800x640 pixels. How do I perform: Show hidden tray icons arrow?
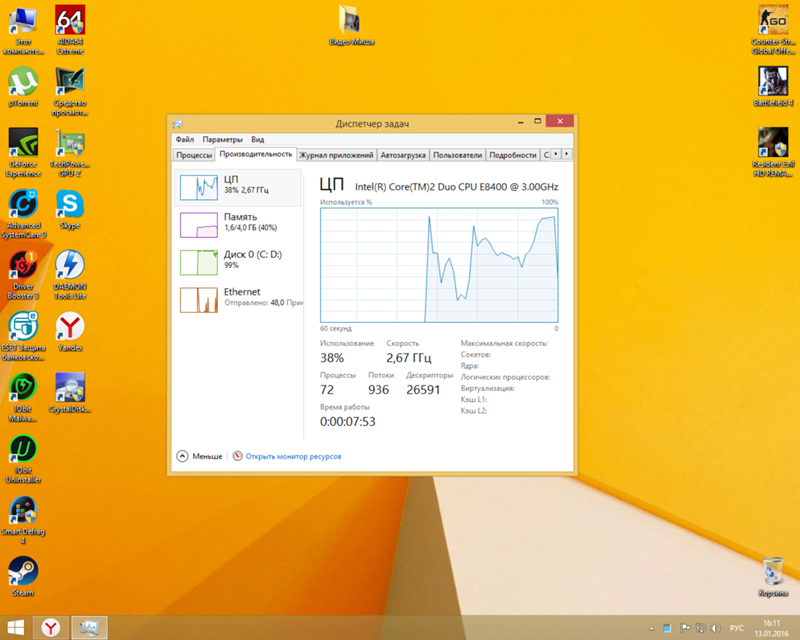(x=652, y=628)
